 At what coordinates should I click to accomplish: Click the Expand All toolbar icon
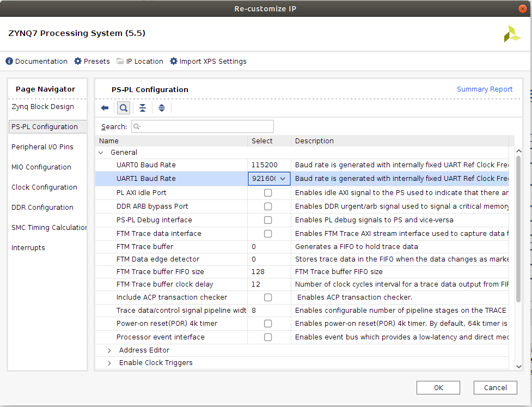point(162,108)
